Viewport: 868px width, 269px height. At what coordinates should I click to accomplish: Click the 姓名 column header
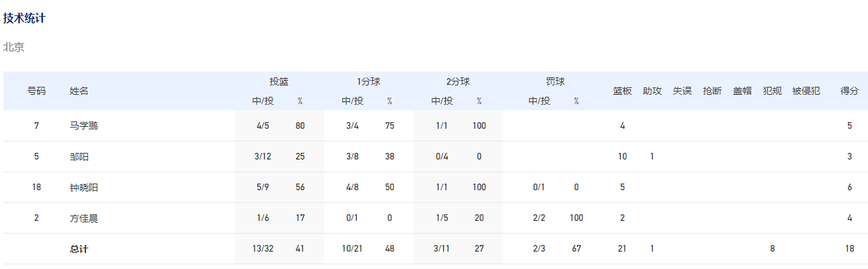click(x=79, y=91)
